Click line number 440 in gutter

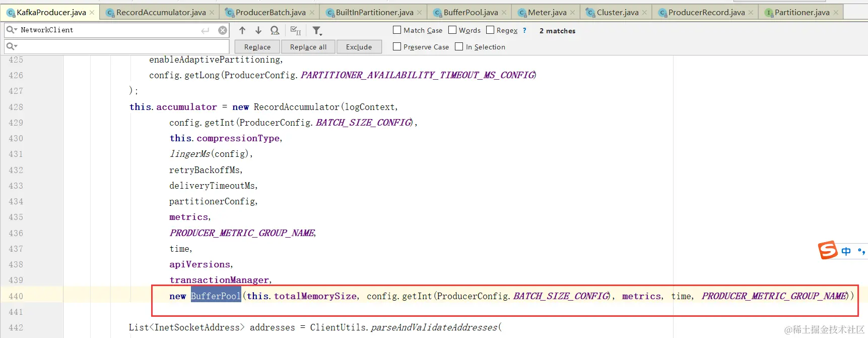tap(16, 296)
